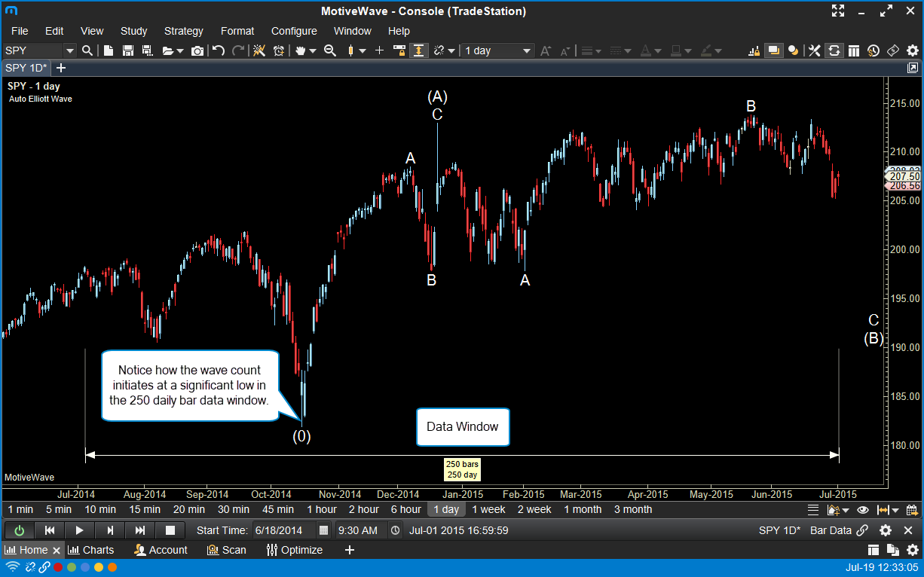Open the candlestick bar type dropdown arrow
This screenshot has height=577, width=924.
click(363, 50)
